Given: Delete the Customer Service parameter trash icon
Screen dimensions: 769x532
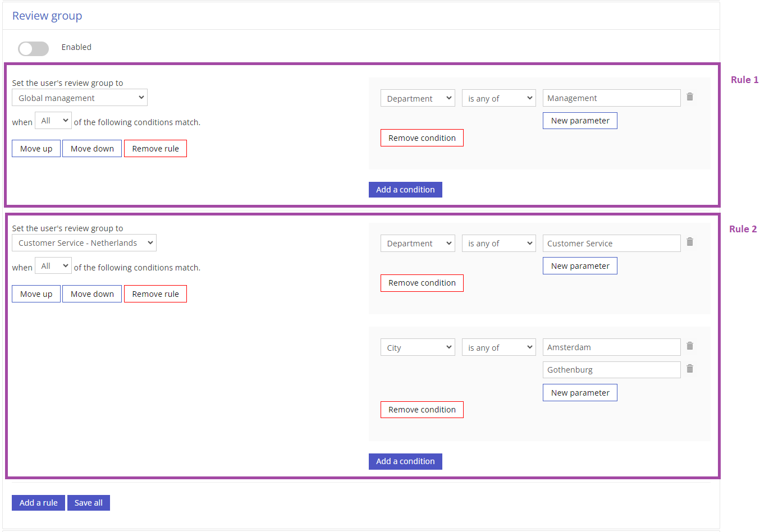Looking at the screenshot, I should (x=690, y=242).
